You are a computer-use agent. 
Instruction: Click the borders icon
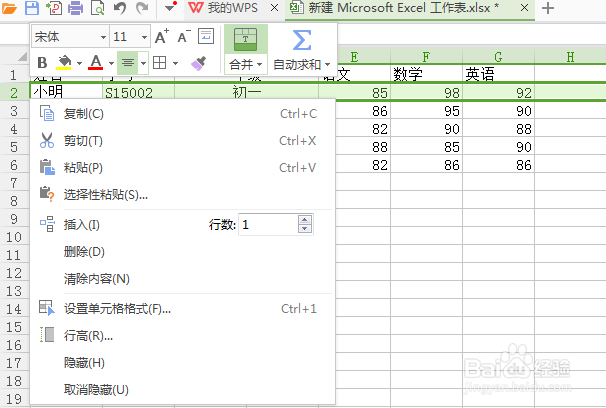[x=160, y=62]
